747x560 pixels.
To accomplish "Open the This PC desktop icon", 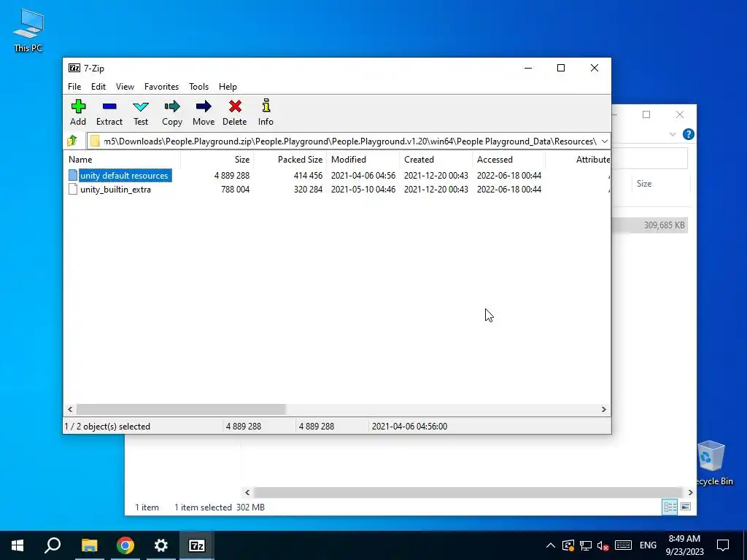I will tap(28, 31).
